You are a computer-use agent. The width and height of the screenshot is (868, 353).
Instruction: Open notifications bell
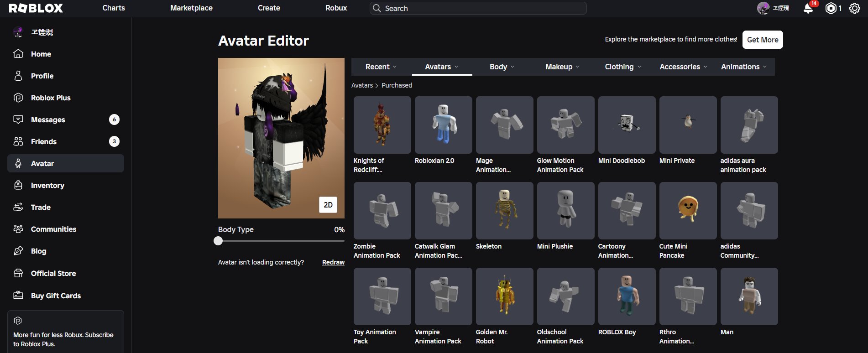[x=808, y=8]
